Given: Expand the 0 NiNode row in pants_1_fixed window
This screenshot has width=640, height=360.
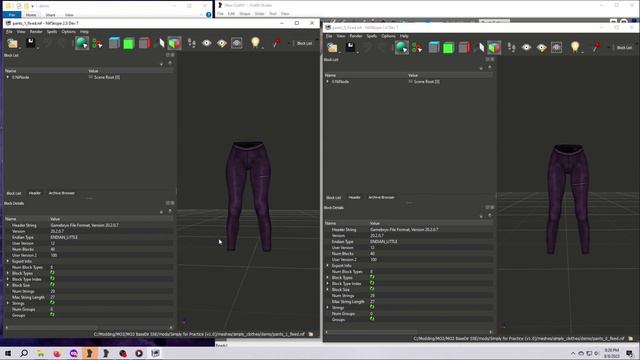Looking at the screenshot, I should tap(7, 77).
